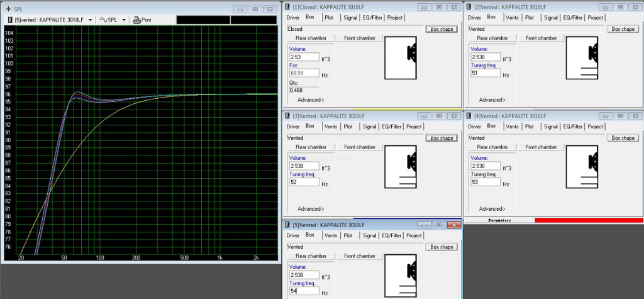The image size is (644, 299).
Task: Select Front chamber in [1]Closed window
Action: [360, 38]
